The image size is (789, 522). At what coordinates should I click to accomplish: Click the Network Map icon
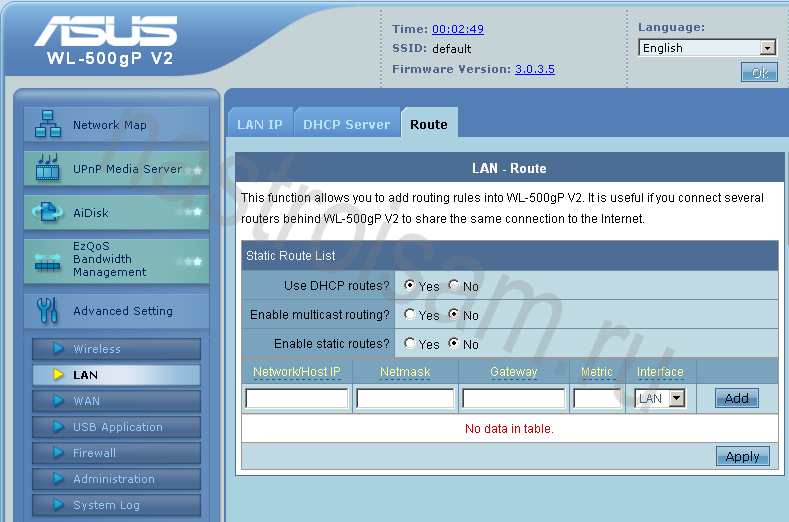48,124
